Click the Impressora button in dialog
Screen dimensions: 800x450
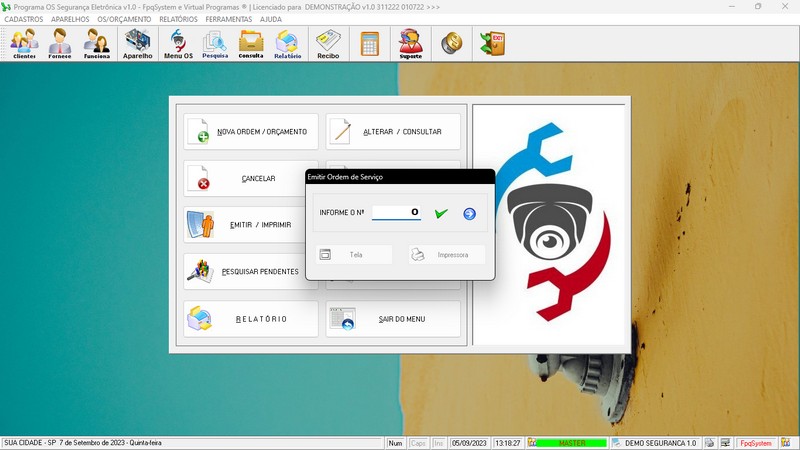pyautogui.click(x=446, y=255)
